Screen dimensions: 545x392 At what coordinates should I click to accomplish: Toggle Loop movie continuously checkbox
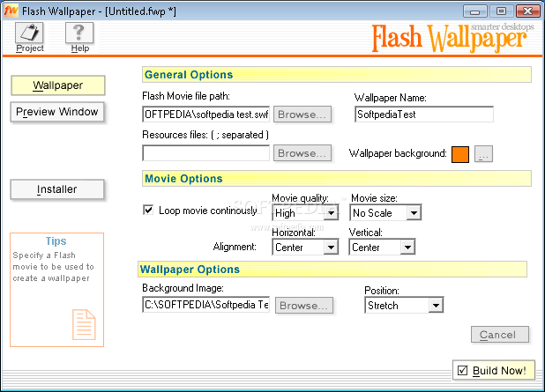pos(148,210)
